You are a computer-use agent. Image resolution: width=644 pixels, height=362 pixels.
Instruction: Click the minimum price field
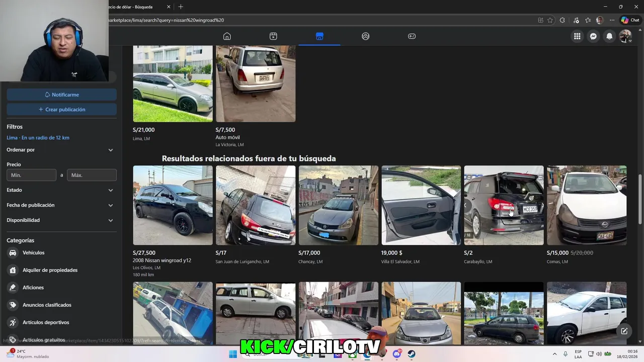(x=31, y=175)
